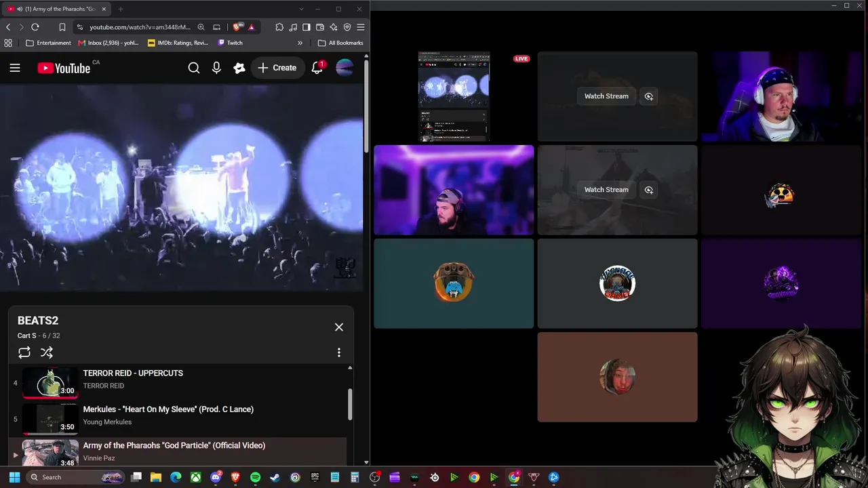The image size is (868, 488).
Task: Toggle playlist loop for BEATS2
Action: click(24, 352)
